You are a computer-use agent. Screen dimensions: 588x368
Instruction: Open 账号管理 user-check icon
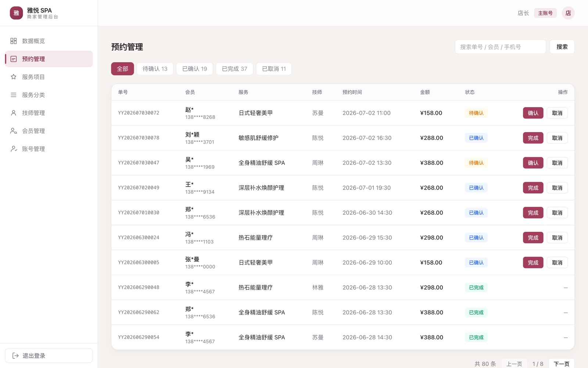[x=14, y=149]
